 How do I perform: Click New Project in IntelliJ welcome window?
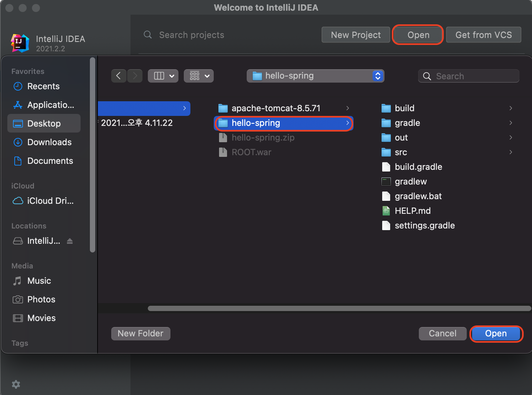pos(356,35)
